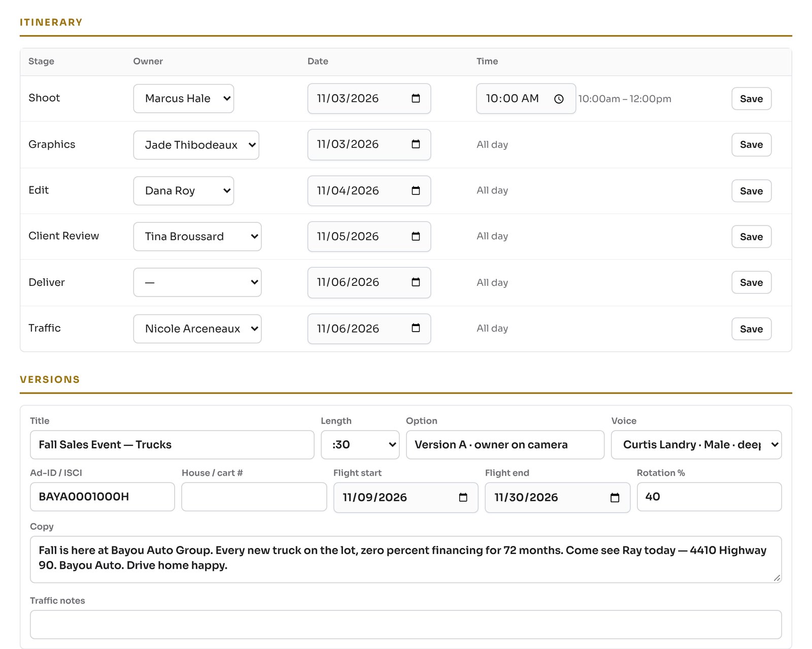
Task: Click the time range text 10:00am – 12:00pm
Action: pos(625,99)
